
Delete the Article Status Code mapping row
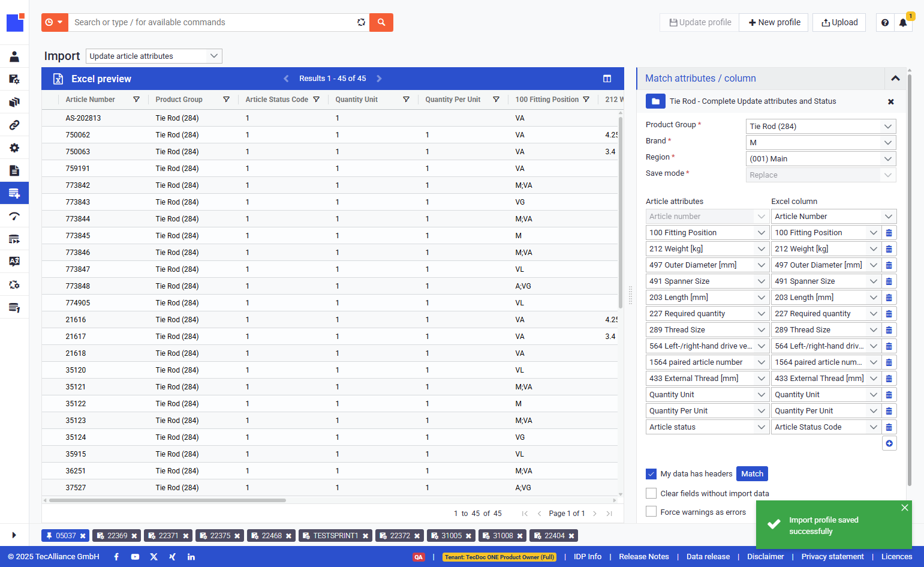tap(889, 427)
